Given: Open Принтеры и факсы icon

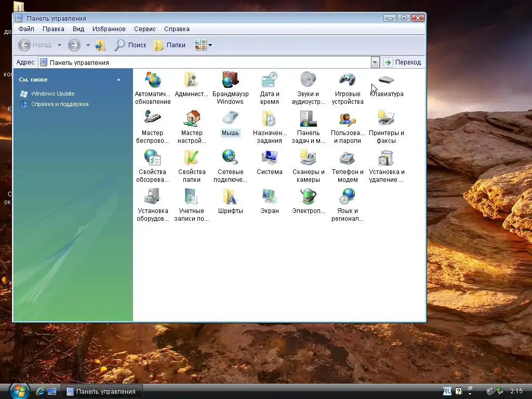Looking at the screenshot, I should [387, 127].
